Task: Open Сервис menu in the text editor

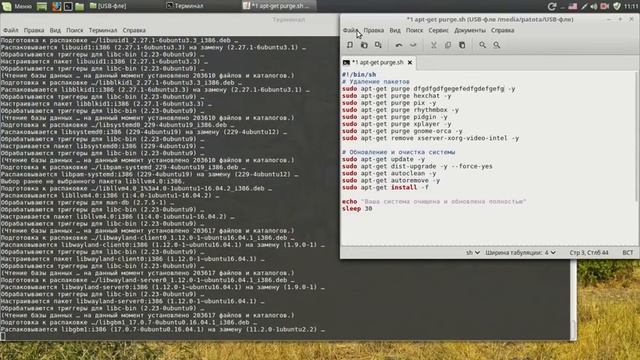Action: 438,30
